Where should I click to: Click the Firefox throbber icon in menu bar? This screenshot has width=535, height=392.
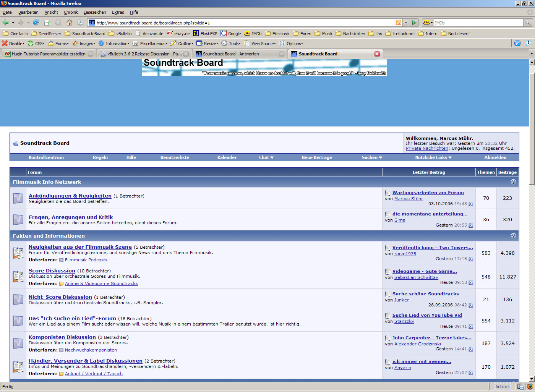point(530,12)
